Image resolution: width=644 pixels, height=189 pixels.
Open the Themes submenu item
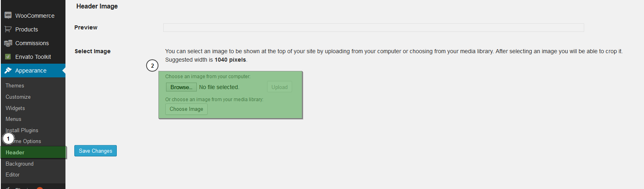pos(15,86)
